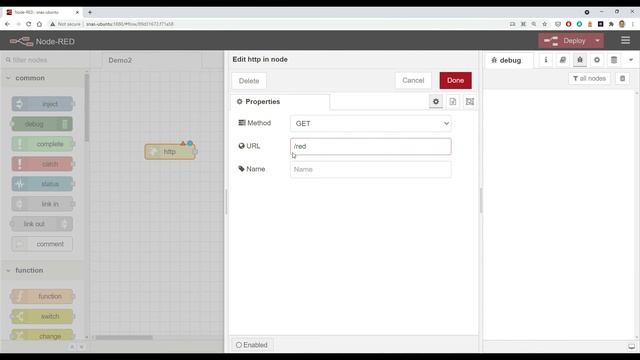Image resolution: width=640 pixels, height=360 pixels.
Task: Cancel the http in node edit
Action: click(413, 80)
